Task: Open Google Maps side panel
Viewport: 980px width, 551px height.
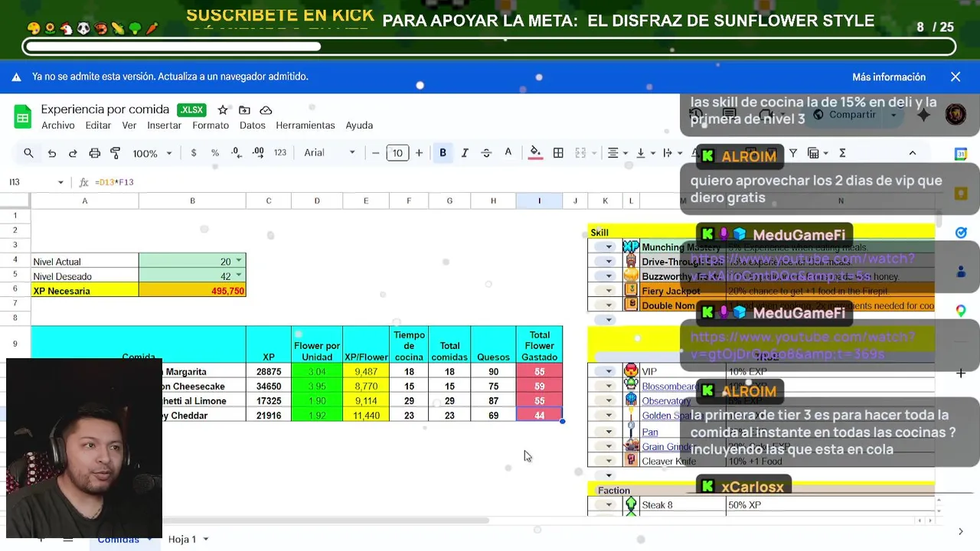Action: point(961,310)
